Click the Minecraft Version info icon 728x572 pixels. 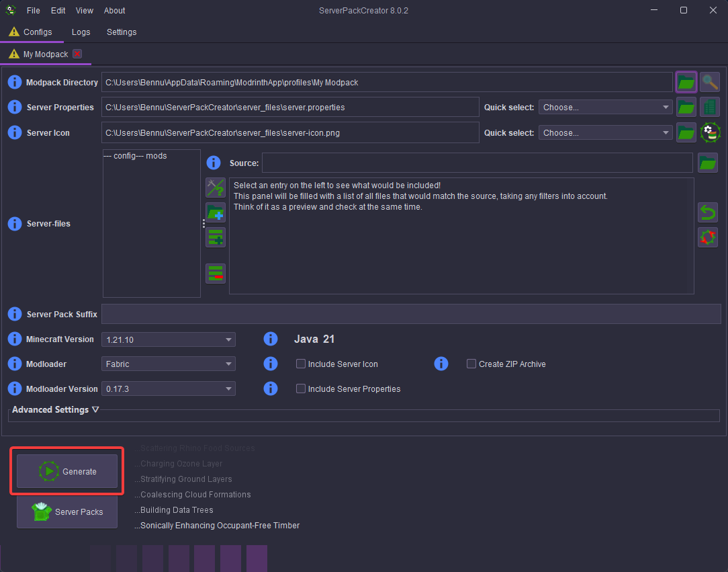(x=14, y=339)
